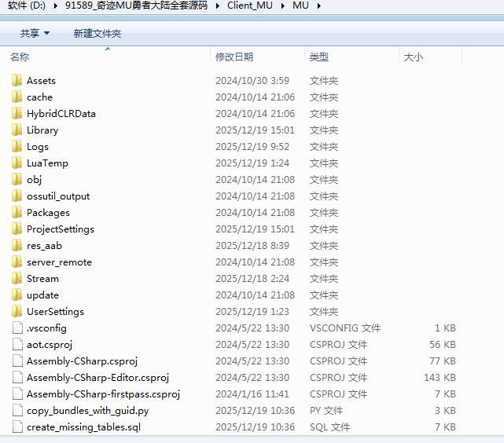Click the 56 KB size cell
504x443 pixels.
coord(443,345)
